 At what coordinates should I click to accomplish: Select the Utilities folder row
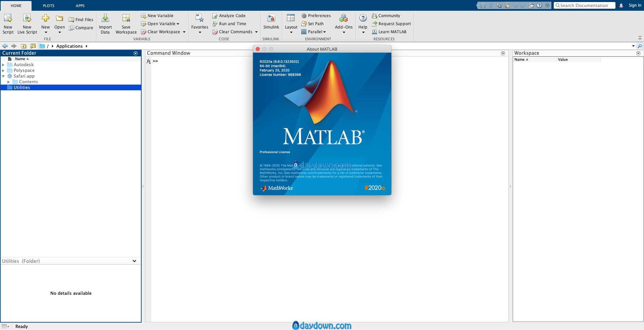(x=71, y=88)
